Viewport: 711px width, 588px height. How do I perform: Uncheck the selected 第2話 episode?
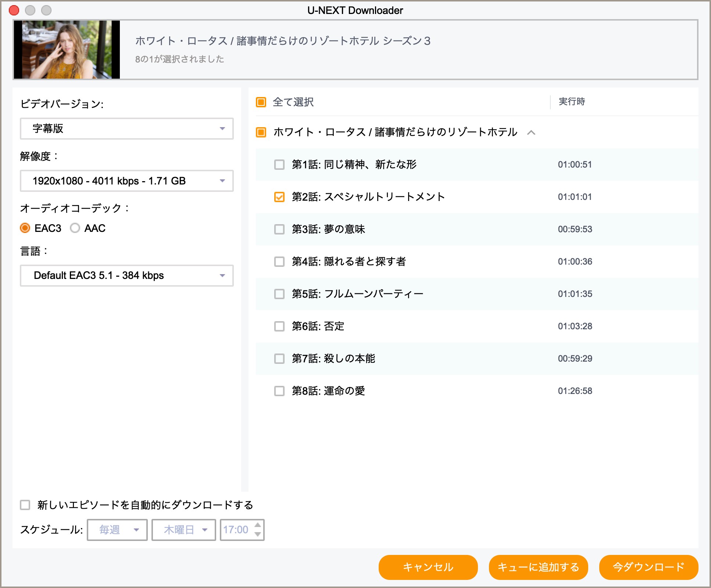tap(280, 197)
